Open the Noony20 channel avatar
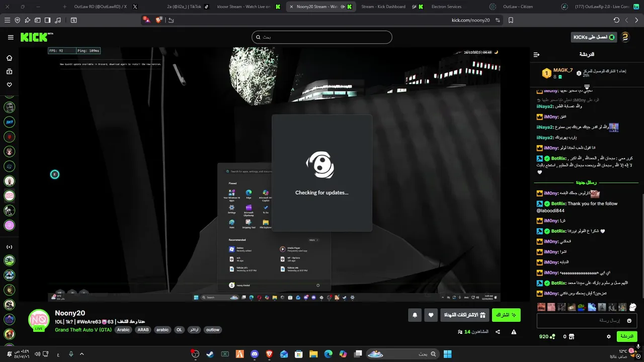The height and width of the screenshot is (362, 644). click(39, 320)
